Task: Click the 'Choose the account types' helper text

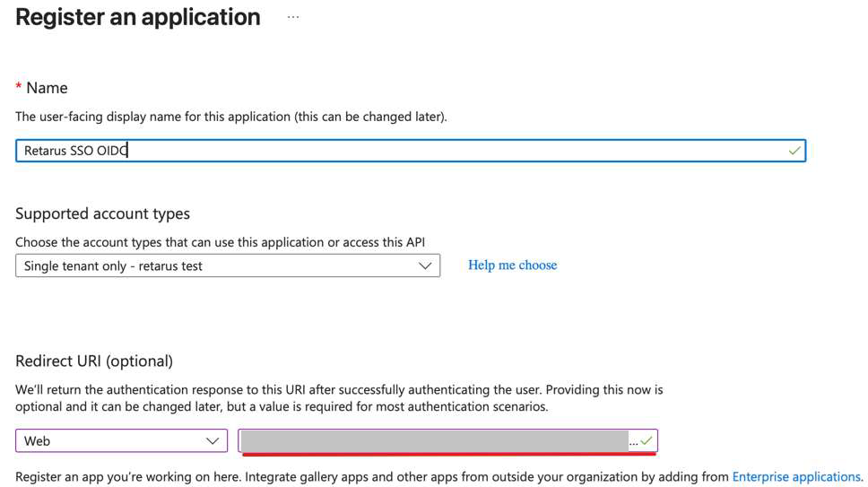Action: 220,242
